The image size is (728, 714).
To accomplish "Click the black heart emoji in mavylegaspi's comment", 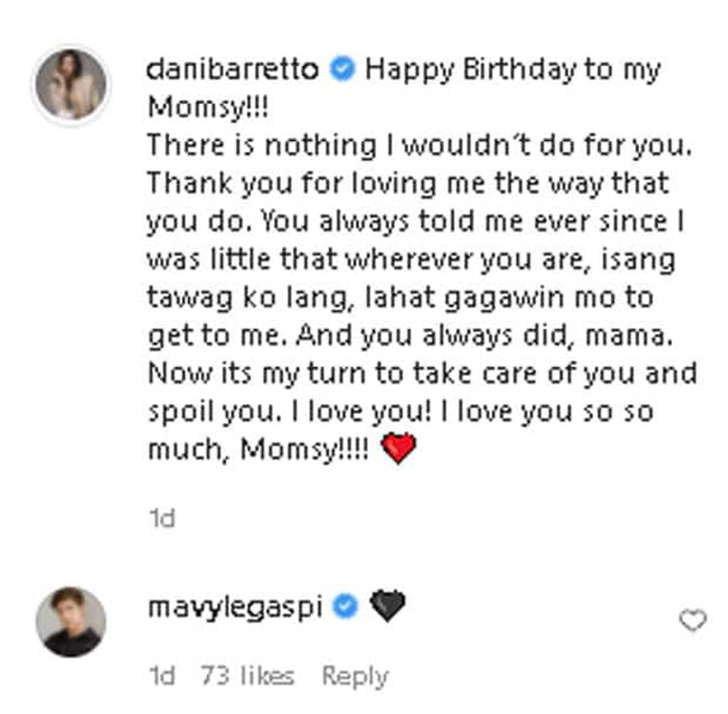I will point(387,606).
